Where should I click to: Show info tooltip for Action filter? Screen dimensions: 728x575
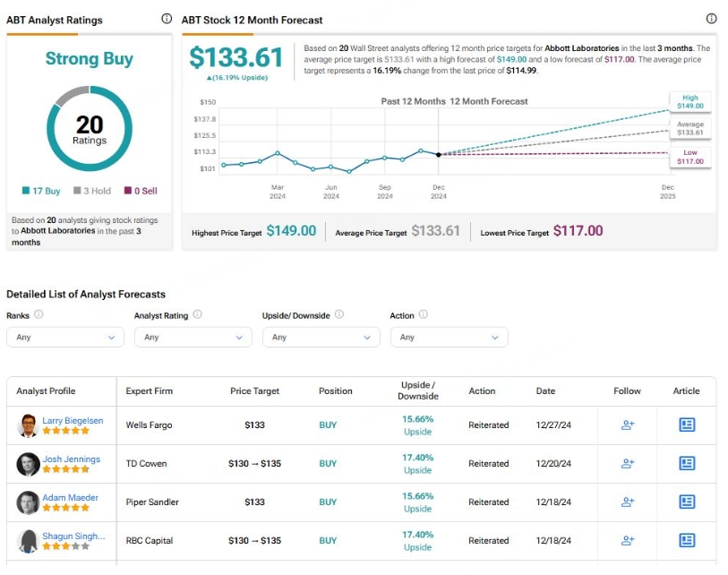tap(423, 314)
